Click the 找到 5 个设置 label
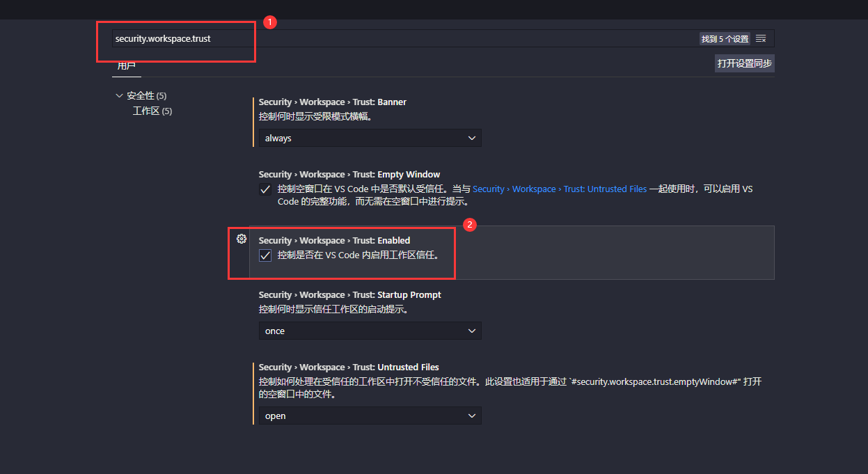868x474 pixels. (725, 38)
